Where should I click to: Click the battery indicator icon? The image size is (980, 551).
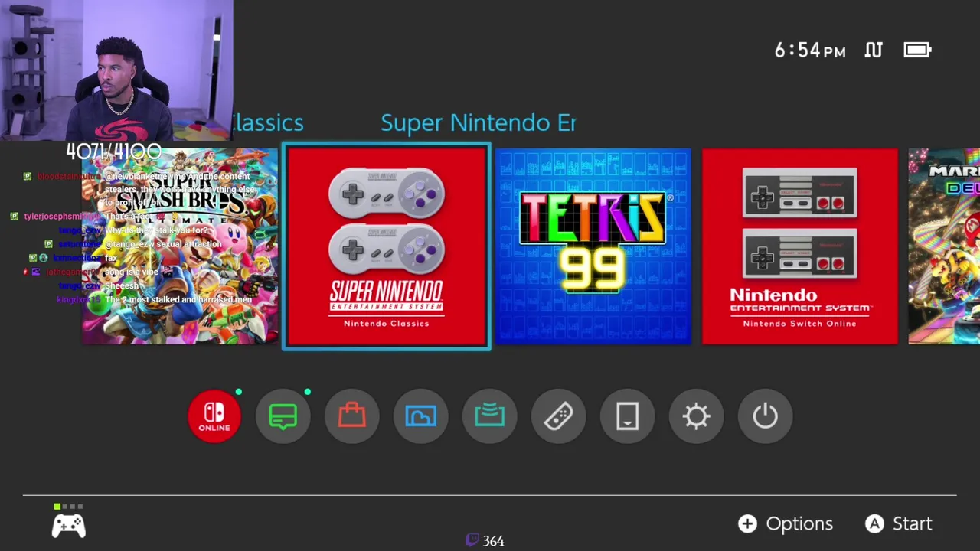click(x=917, y=50)
